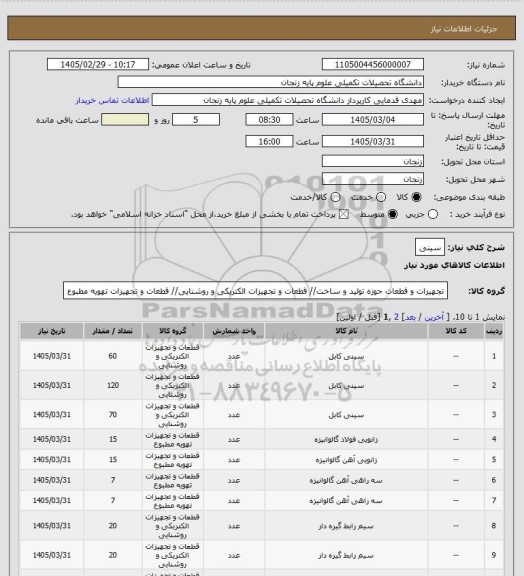The image size is (524, 576).
Task: Select زانویی فولاد گالوانیزه item name
Action: click(x=346, y=439)
